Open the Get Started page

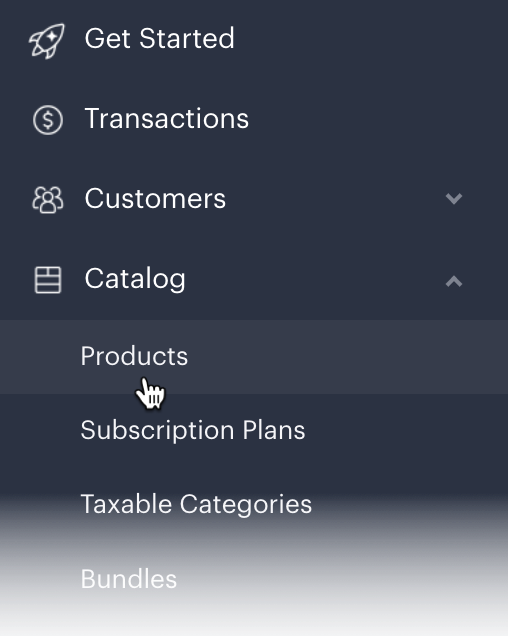tap(159, 39)
